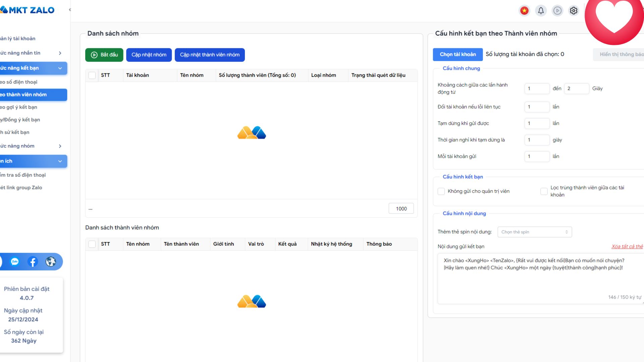Screen dimensions: 644x362
Task: Open the notification bell
Action: click(541, 11)
